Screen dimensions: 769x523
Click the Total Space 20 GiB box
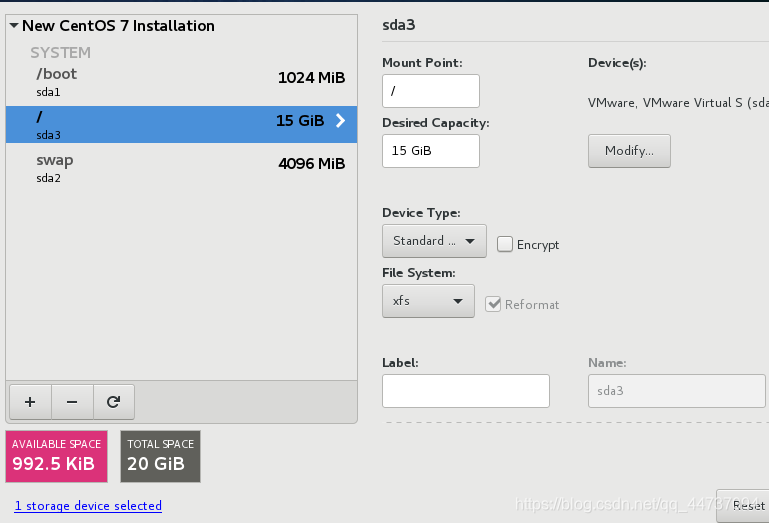160,456
